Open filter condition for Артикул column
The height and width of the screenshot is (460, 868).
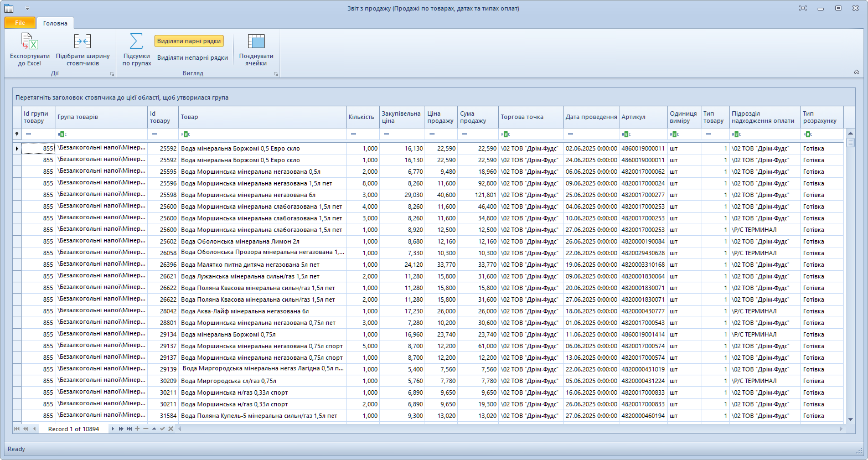click(x=626, y=135)
